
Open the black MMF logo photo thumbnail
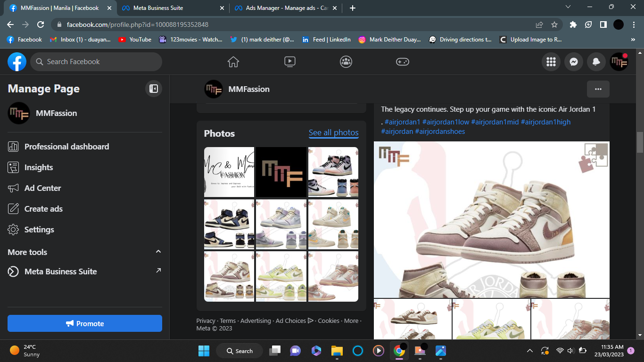[281, 172]
